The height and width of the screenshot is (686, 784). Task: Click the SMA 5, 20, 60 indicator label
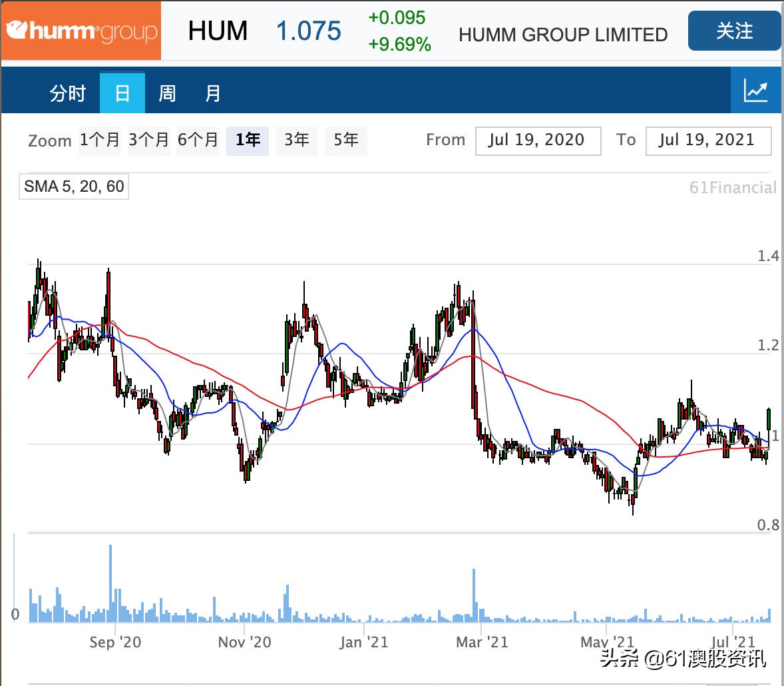(73, 186)
